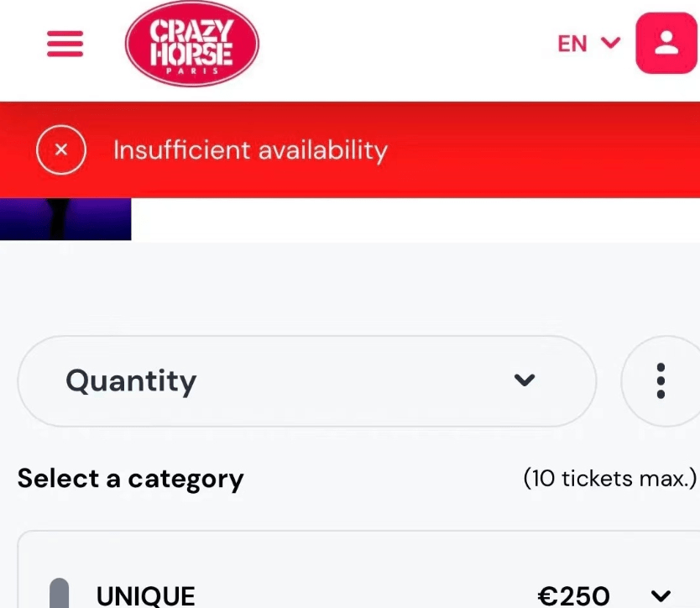This screenshot has height=608, width=700.
Task: Open the hamburger navigation menu
Action: [65, 44]
